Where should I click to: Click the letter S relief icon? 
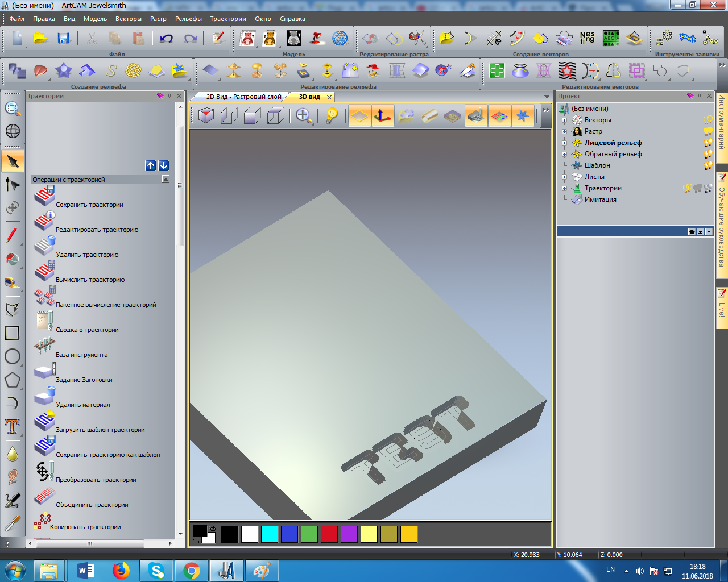click(111, 71)
